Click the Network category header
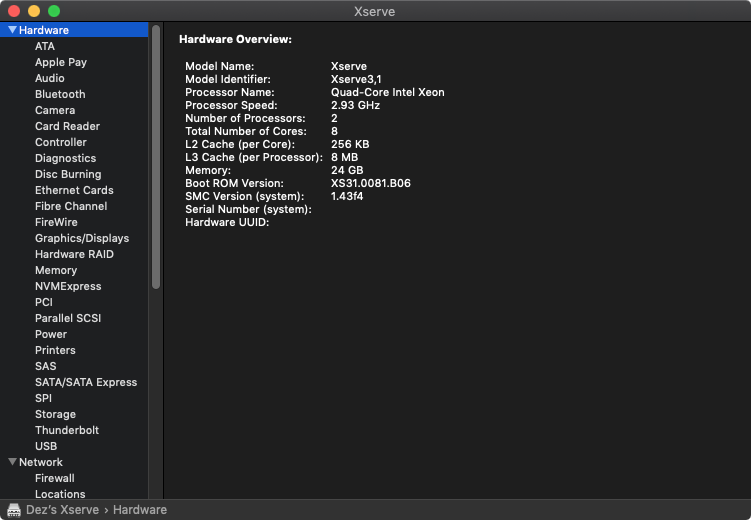 point(41,462)
